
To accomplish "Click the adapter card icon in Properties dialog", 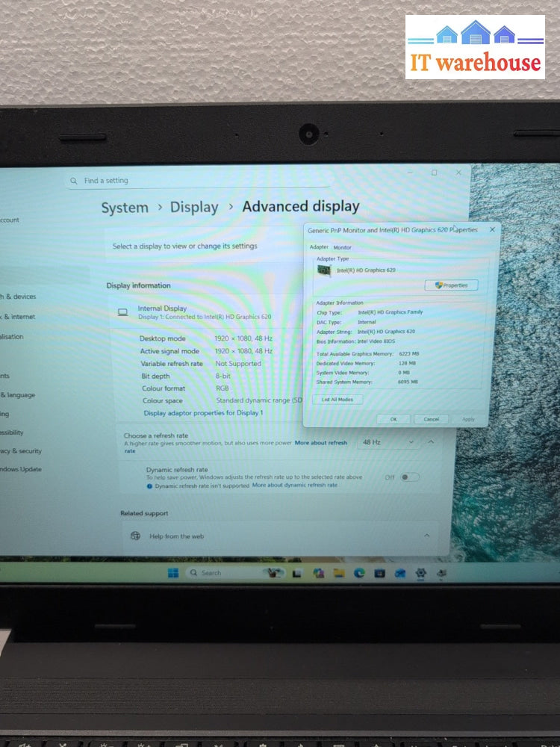I will click(x=324, y=270).
